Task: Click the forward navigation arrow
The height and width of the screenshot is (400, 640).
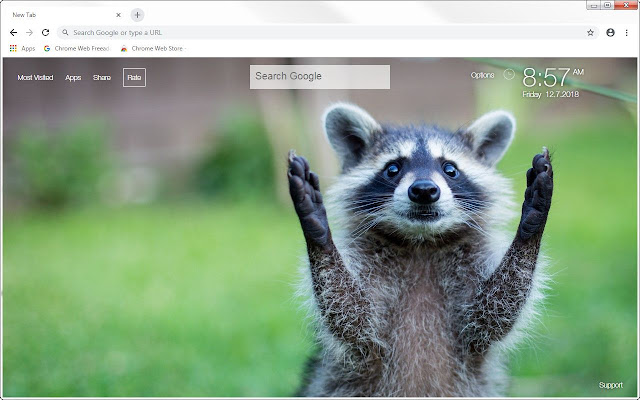Action: pyautogui.click(x=29, y=33)
